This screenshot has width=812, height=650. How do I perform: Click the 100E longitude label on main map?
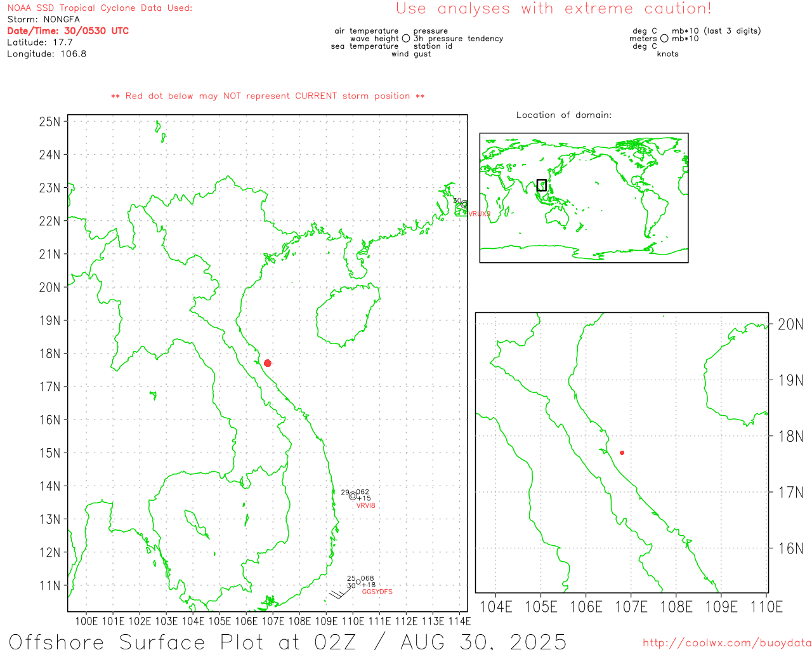(x=87, y=621)
